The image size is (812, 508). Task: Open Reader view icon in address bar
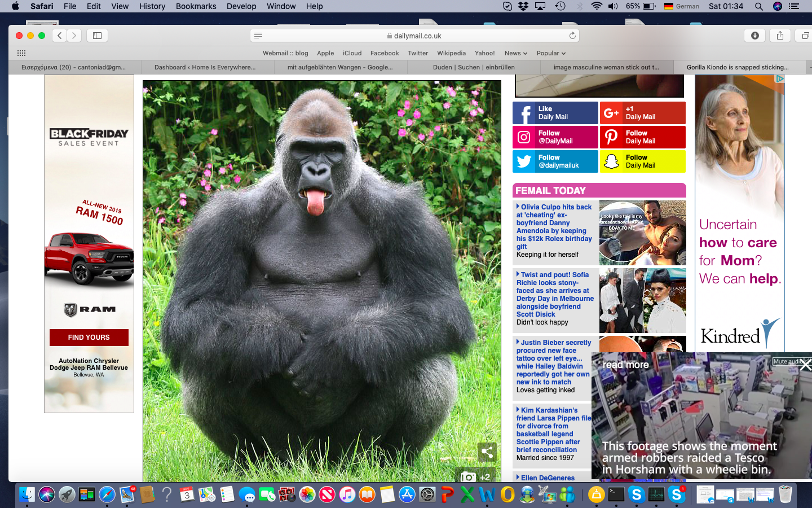pyautogui.click(x=258, y=36)
